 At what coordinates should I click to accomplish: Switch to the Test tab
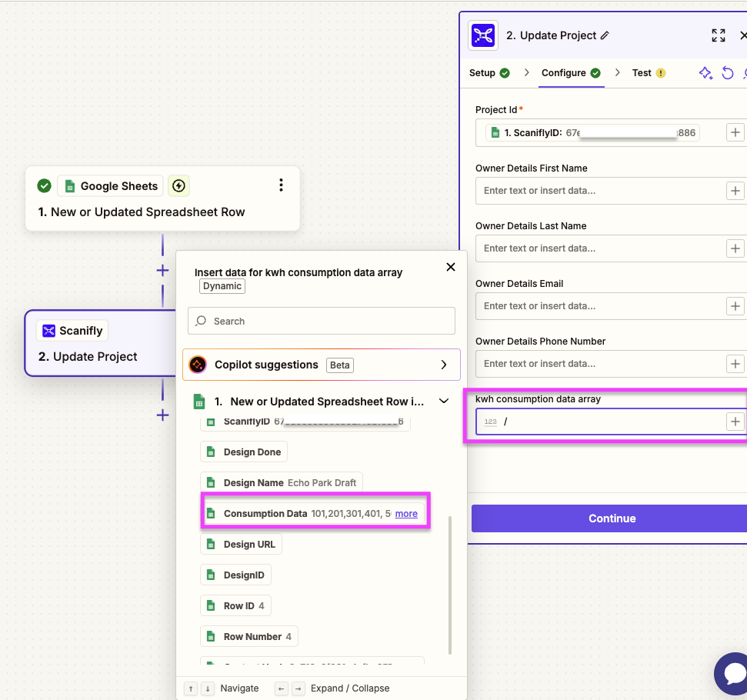coord(649,73)
